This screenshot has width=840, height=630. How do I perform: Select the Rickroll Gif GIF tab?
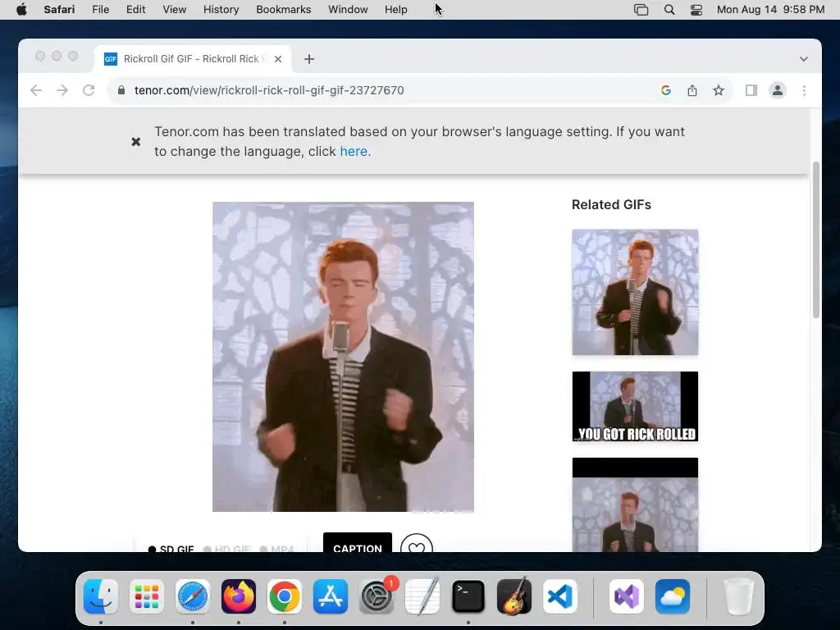pos(193,59)
